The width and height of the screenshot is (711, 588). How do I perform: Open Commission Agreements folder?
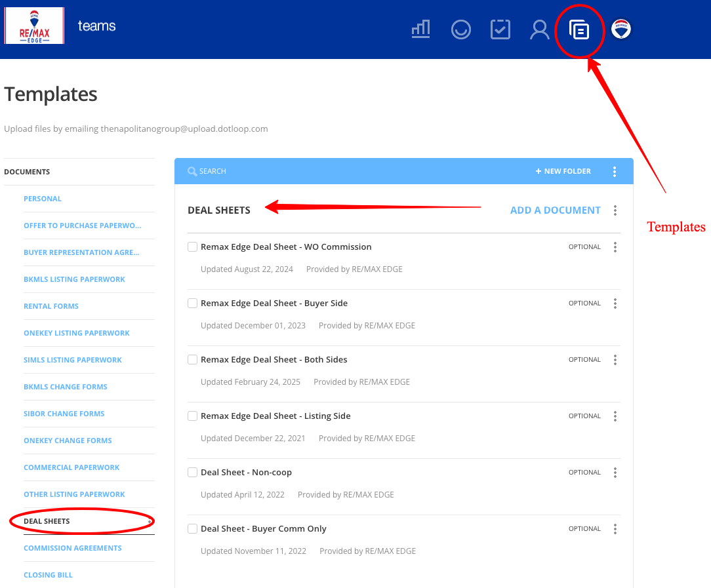click(x=73, y=548)
